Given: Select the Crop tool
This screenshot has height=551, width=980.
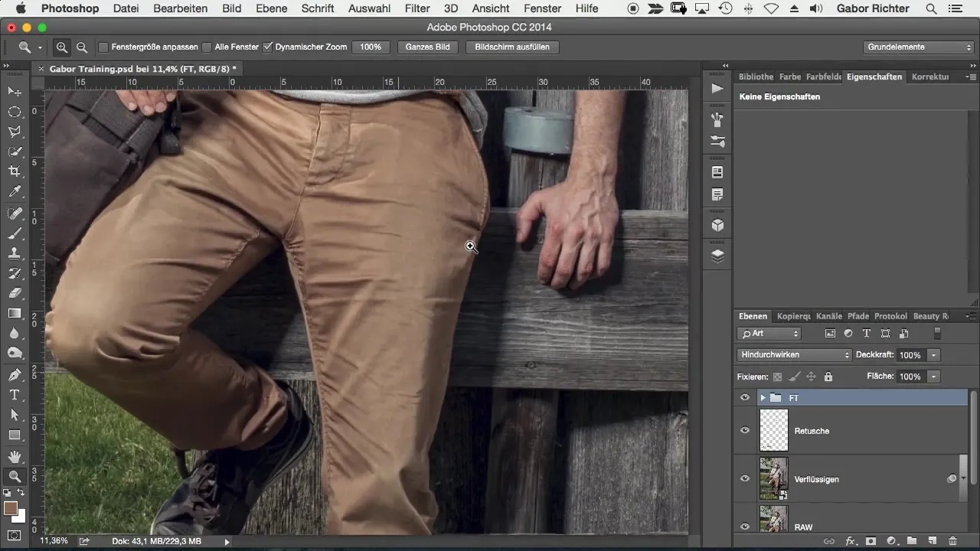Looking at the screenshot, I should pyautogui.click(x=14, y=171).
